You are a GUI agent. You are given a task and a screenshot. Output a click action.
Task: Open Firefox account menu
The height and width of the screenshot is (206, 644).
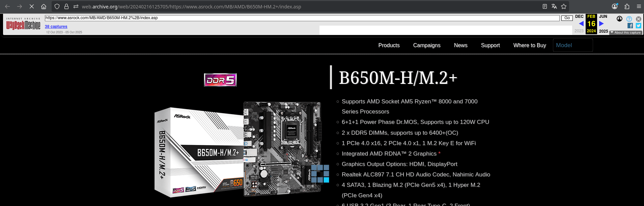(x=615, y=6)
